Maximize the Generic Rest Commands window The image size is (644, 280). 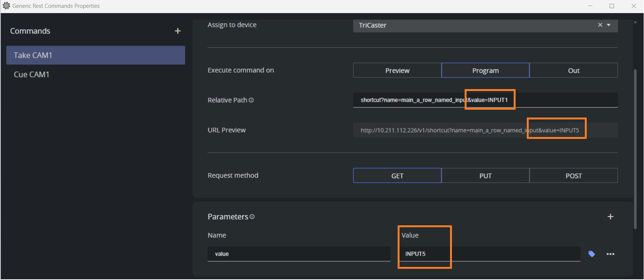pos(612,6)
